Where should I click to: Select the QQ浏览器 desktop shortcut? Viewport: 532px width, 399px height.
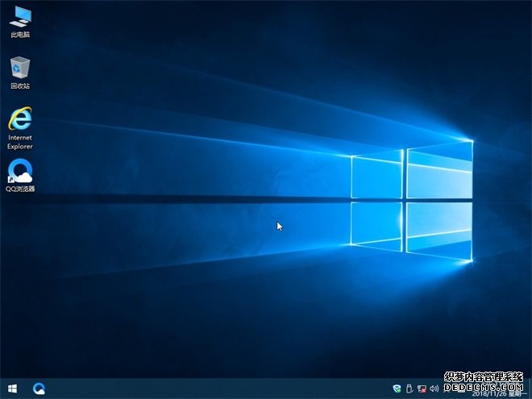click(x=20, y=176)
